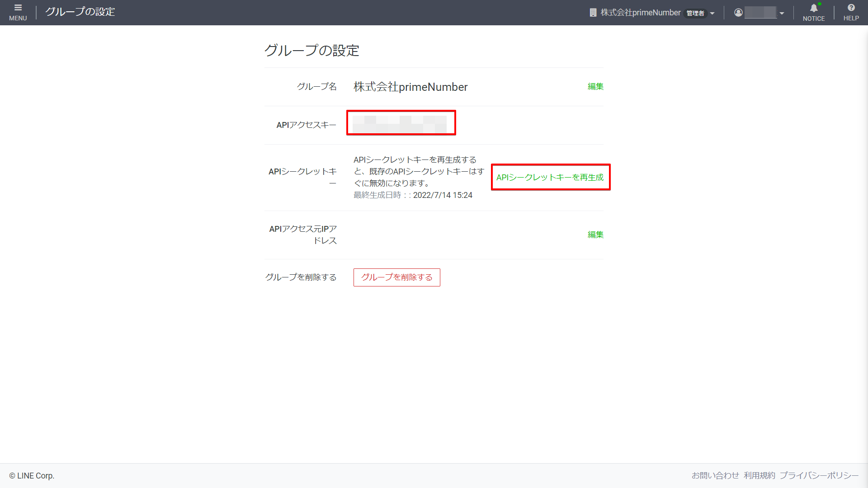Click the 株式会社primeNumber group name value

pos(410,87)
